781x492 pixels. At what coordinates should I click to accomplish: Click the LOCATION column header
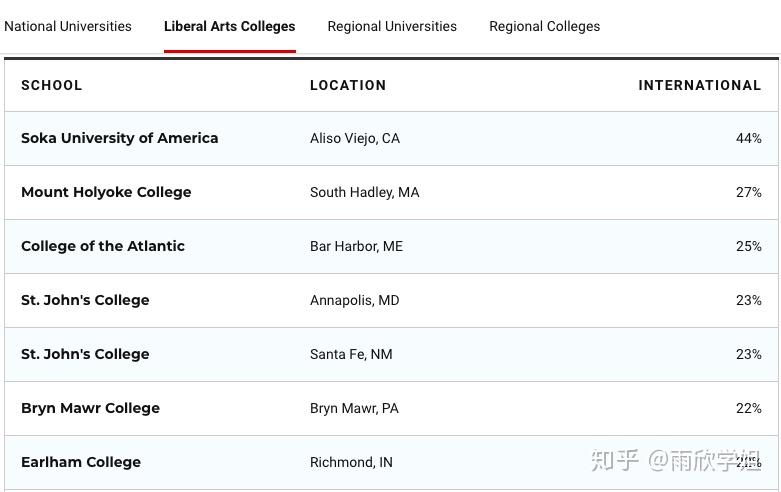click(348, 85)
